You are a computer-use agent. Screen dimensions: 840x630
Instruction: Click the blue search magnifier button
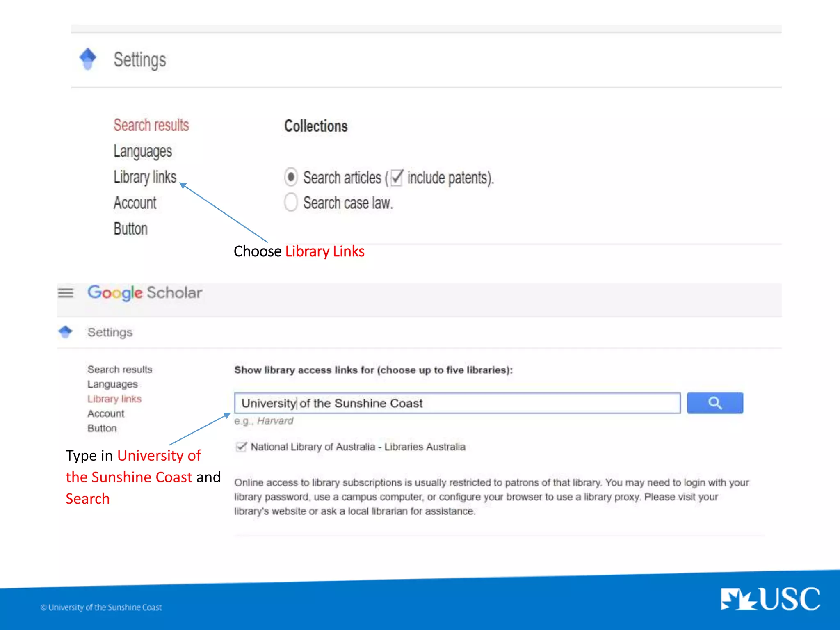click(x=715, y=403)
